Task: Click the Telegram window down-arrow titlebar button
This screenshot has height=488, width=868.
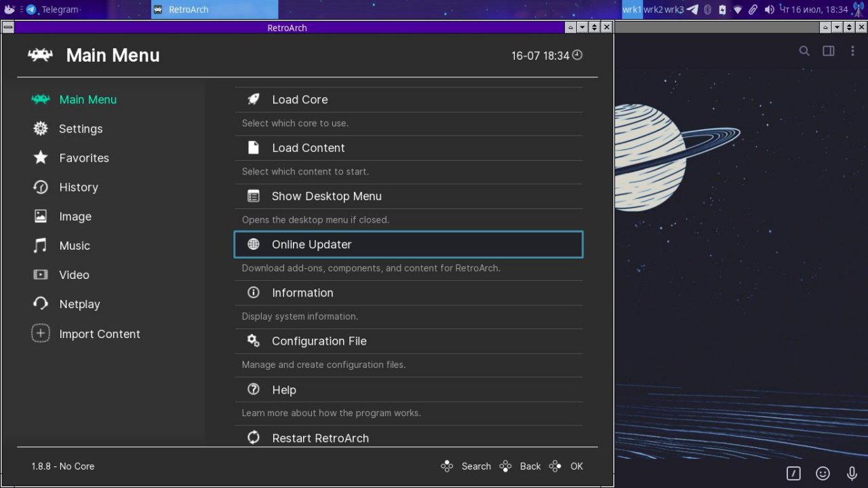Action: (836, 27)
